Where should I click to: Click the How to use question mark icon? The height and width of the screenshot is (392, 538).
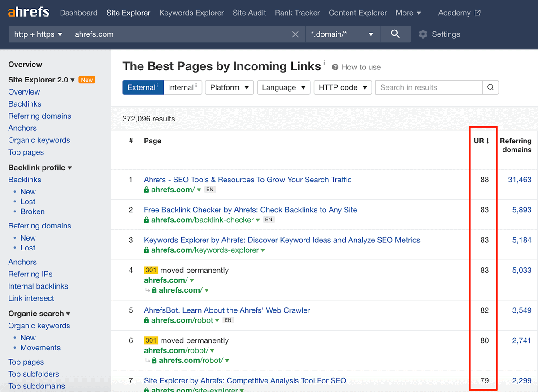[335, 67]
